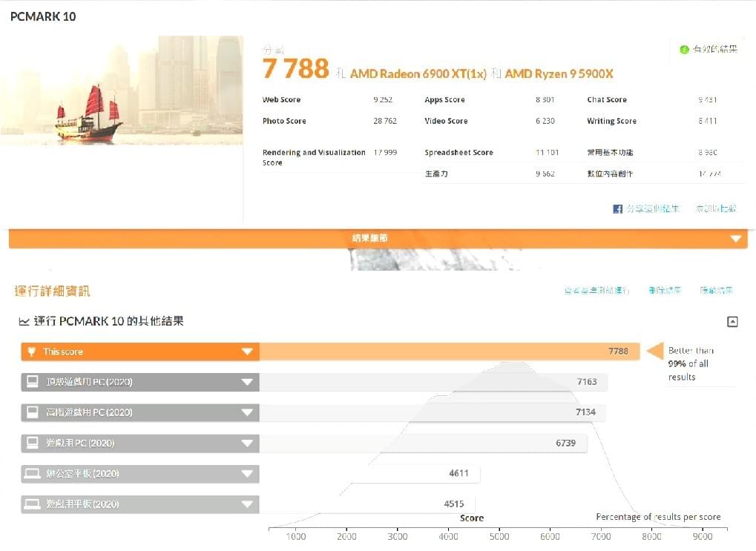Image resolution: width=756 pixels, height=551 pixels.
Task: Click the 5000 tick on the score axis
Action: click(x=499, y=536)
